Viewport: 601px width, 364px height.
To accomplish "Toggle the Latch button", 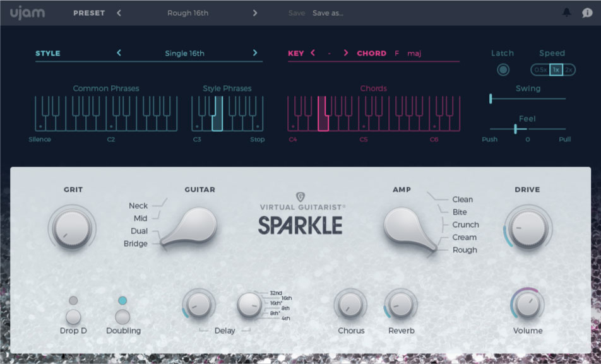I will [503, 70].
